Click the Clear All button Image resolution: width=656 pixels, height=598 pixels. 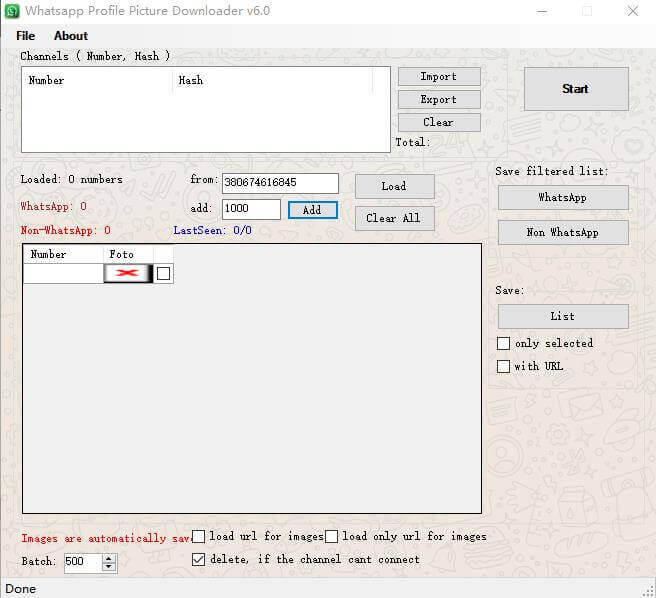395,218
